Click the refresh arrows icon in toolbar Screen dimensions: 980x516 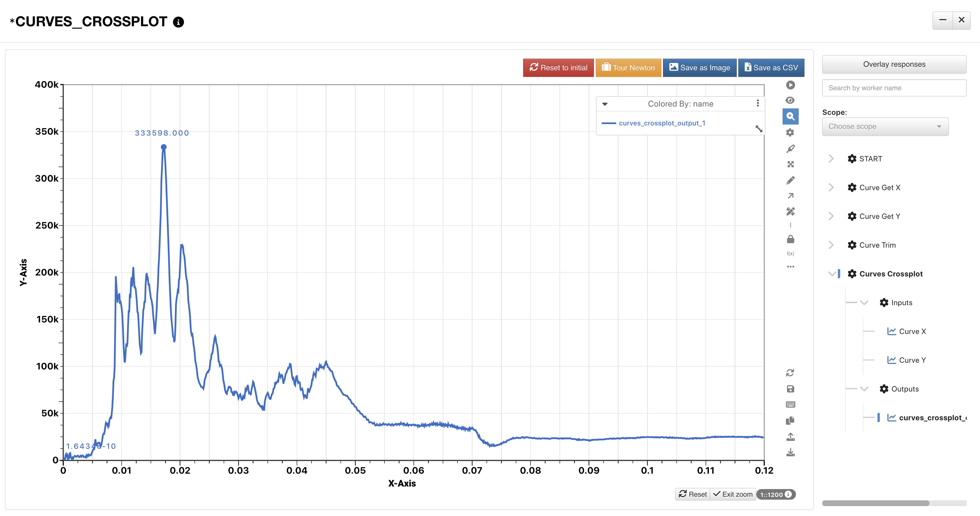[x=790, y=373]
